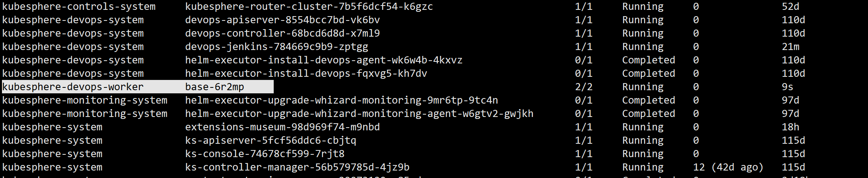Click the restart count 12 (42d ago)

tap(728, 167)
